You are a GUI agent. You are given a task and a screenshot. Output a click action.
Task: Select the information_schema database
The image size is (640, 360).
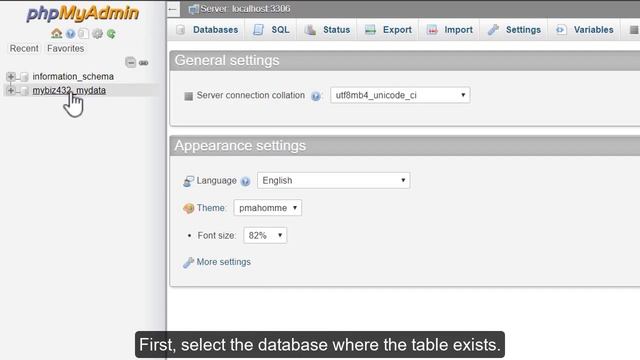(x=73, y=76)
